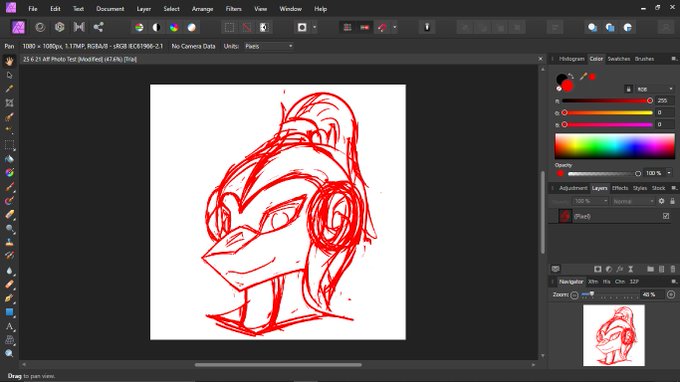Open the Units Pixels dropdown
680x382 pixels.
coord(268,46)
